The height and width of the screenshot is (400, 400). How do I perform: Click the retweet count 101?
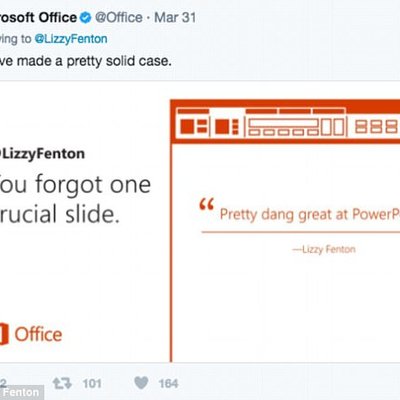coord(92,384)
